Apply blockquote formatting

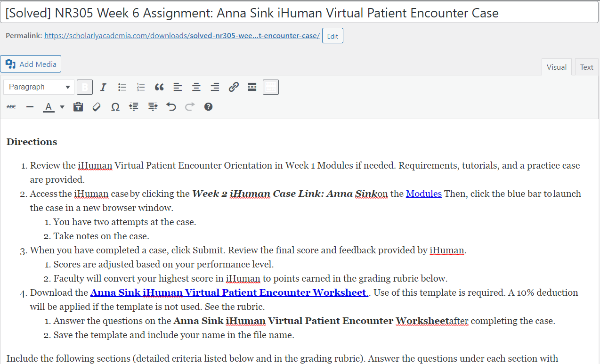click(159, 87)
